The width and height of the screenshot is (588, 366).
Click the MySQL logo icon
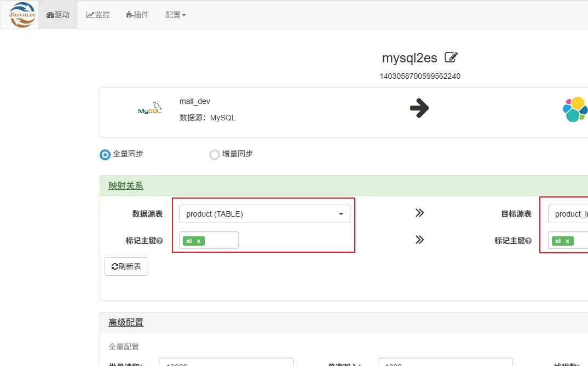pos(149,108)
